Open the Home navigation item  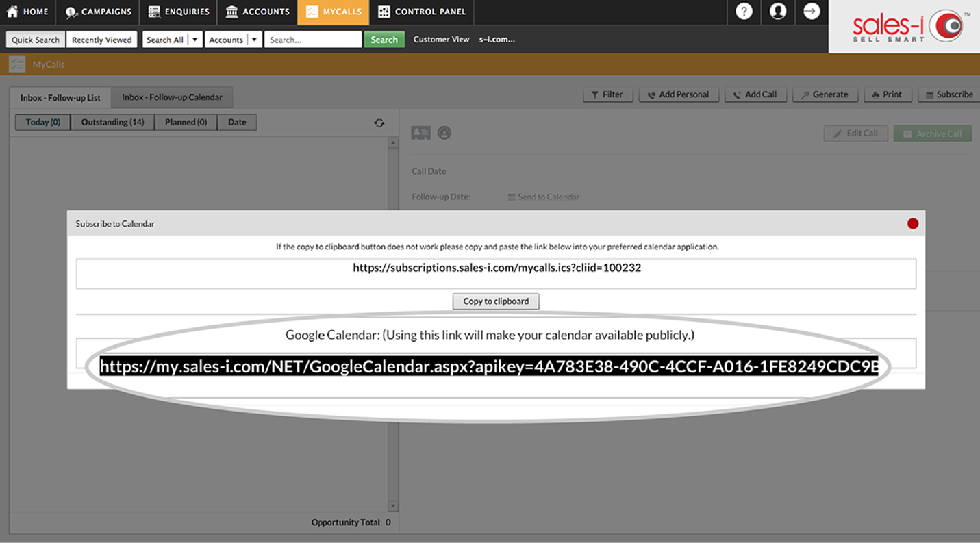point(27,12)
